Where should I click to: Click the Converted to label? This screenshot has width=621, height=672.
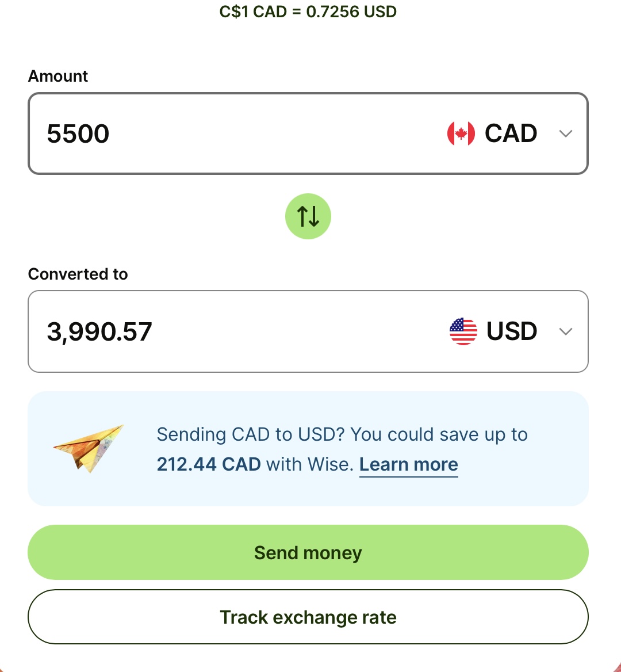coord(78,274)
